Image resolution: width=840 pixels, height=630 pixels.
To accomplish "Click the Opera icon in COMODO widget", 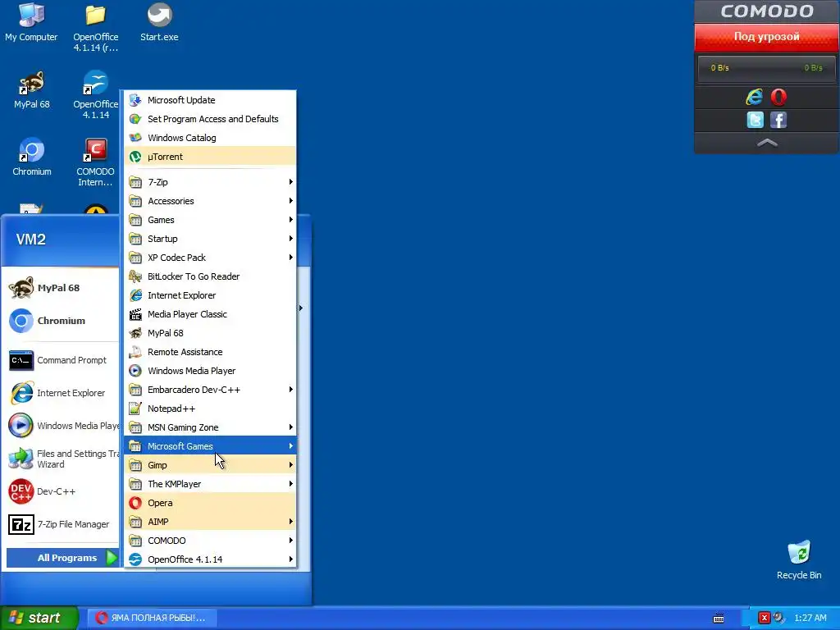I will coord(778,97).
